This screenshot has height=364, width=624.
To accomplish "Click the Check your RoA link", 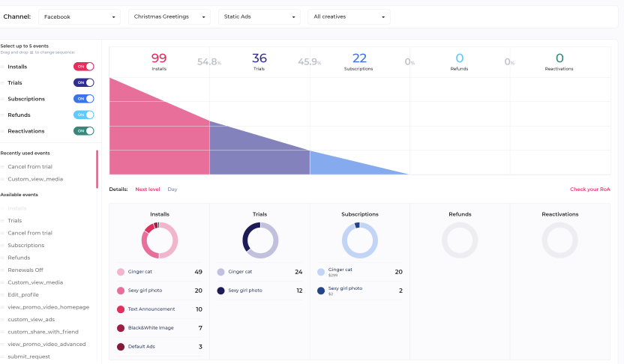I will pyautogui.click(x=589, y=189).
